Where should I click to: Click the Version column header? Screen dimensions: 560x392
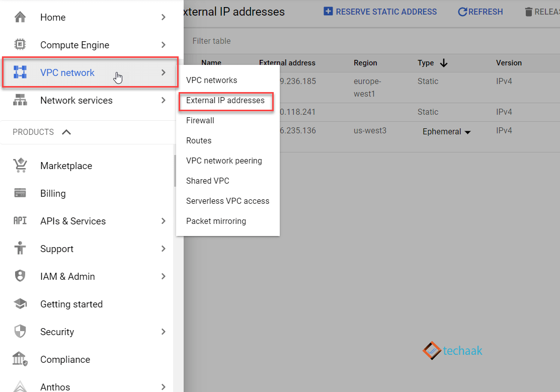click(509, 63)
